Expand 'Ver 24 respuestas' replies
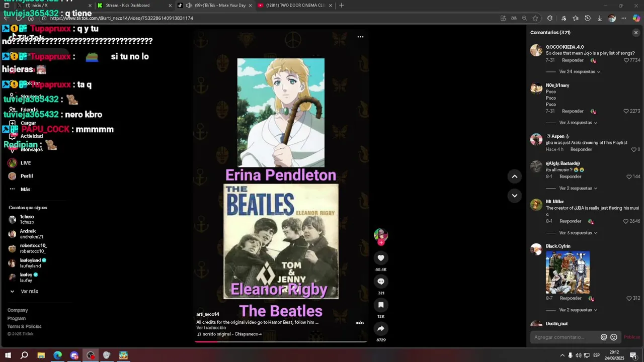The height and width of the screenshot is (362, 644). (580, 72)
